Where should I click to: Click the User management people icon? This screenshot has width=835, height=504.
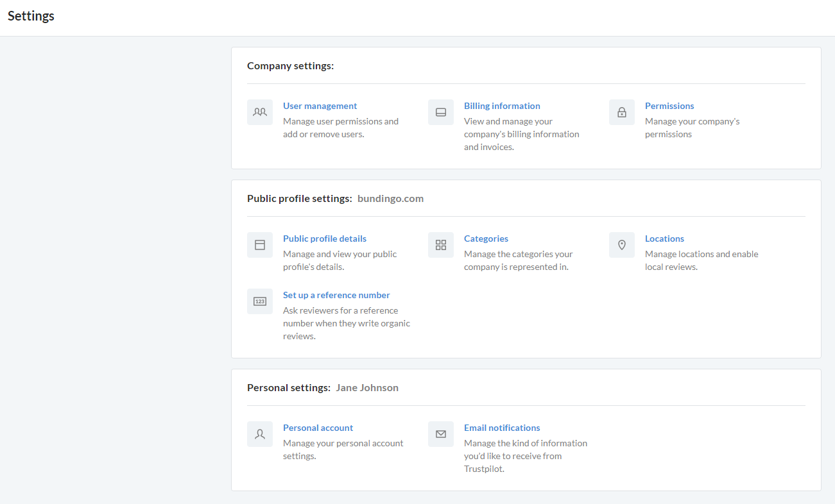[x=260, y=112]
